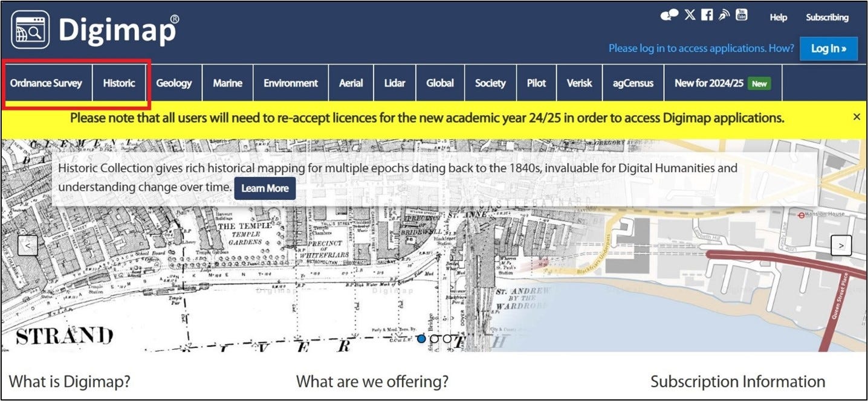Viewport: 868px width, 401px height.
Task: Click the Subscribing link
Action: coord(828,18)
